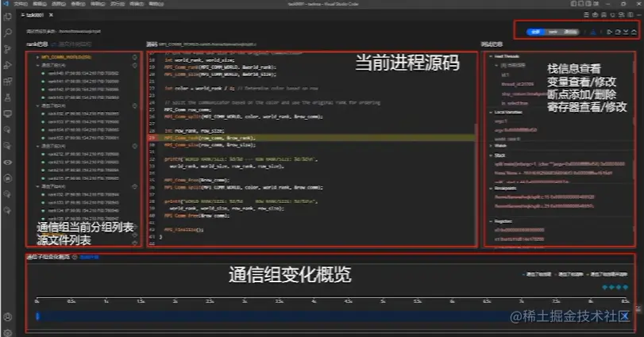Image resolution: width=644 pixels, height=337 pixels.
Task: Collapse the Host Threads section
Action: click(x=491, y=56)
